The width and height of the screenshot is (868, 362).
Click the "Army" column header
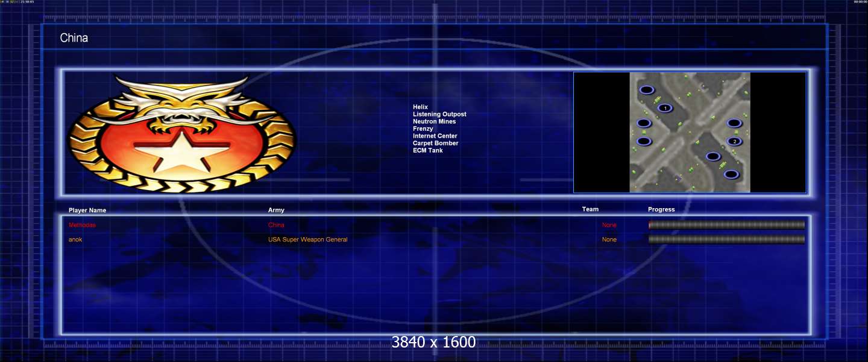(276, 211)
